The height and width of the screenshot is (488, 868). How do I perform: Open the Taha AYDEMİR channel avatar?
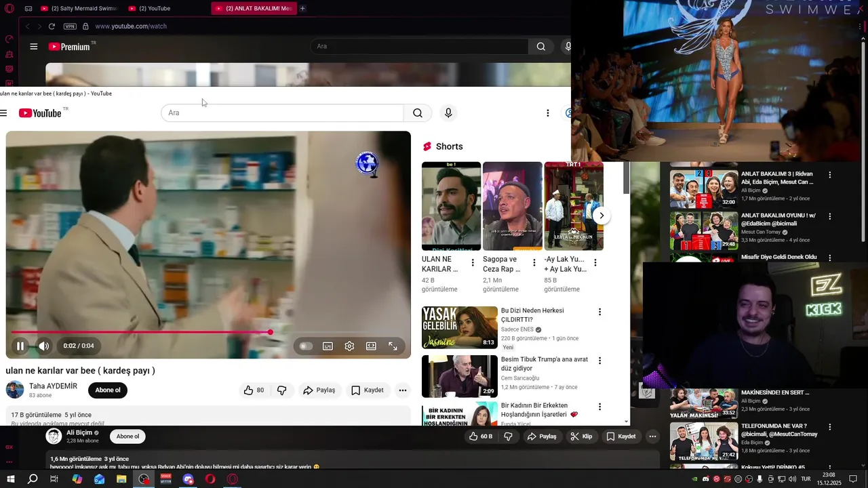15,390
